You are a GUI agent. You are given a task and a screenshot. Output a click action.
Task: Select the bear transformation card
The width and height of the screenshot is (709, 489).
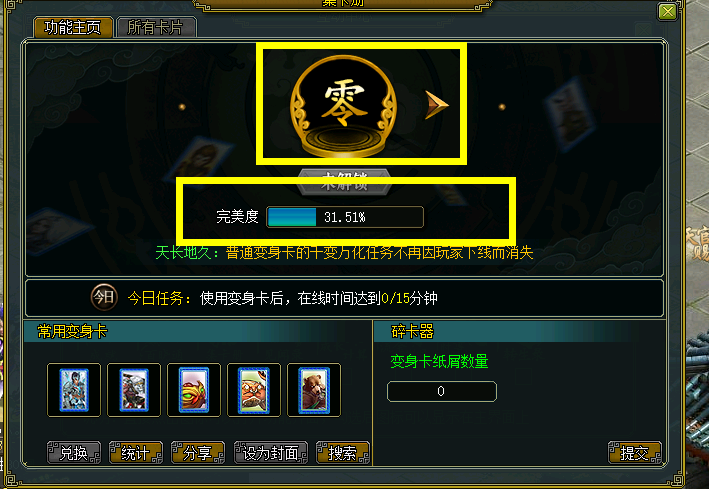point(314,389)
